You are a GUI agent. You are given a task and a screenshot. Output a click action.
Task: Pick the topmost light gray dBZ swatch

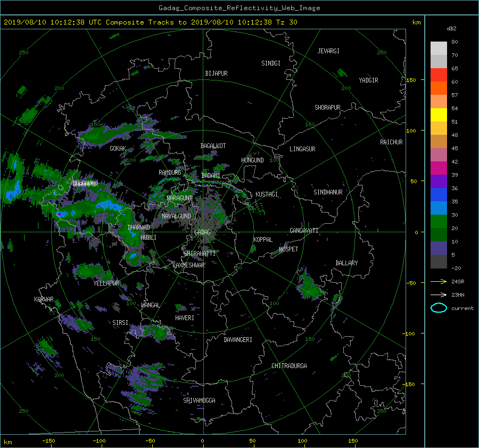[439, 48]
